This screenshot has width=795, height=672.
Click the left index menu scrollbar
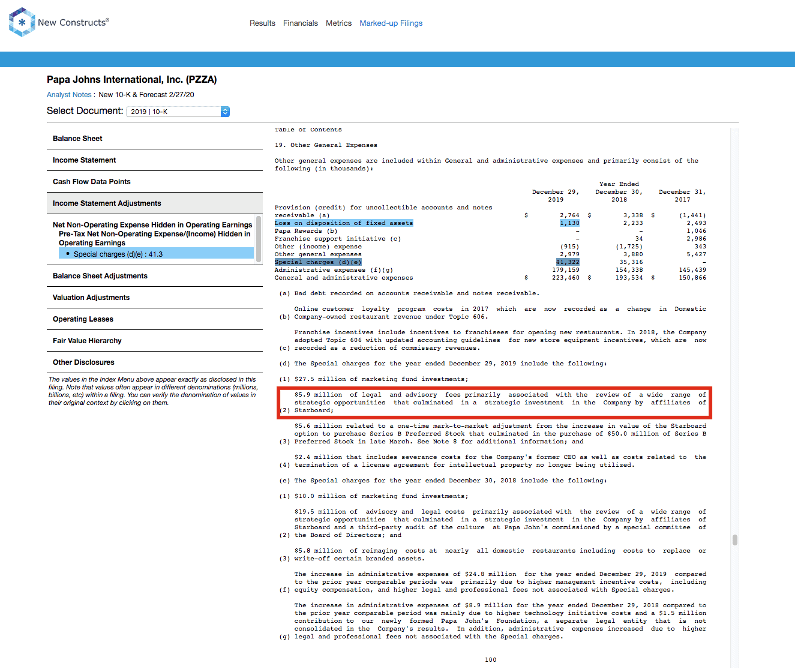coord(259,239)
